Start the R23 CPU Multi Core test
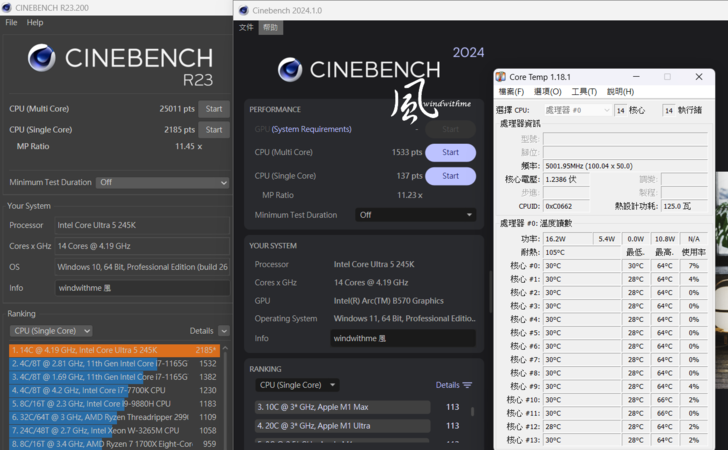Image resolution: width=728 pixels, height=450 pixels. point(212,109)
